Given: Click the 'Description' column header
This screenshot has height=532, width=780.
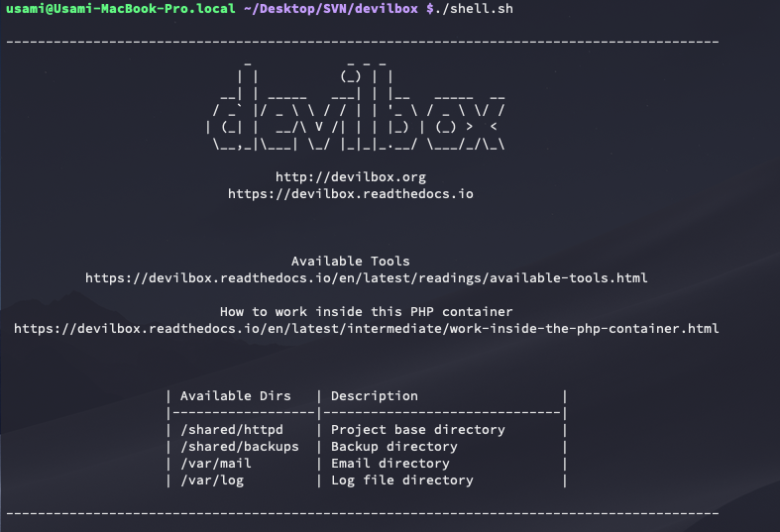Looking at the screenshot, I should 375,395.
